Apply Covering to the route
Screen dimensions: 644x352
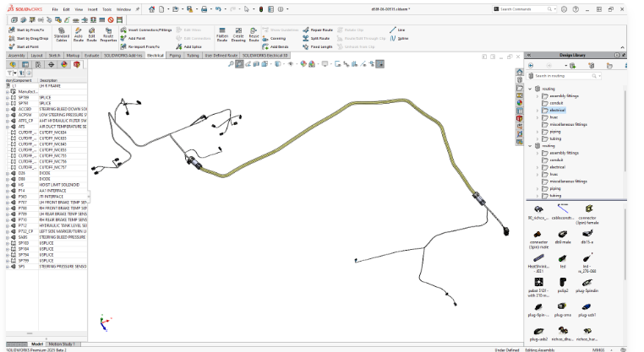[274, 39]
